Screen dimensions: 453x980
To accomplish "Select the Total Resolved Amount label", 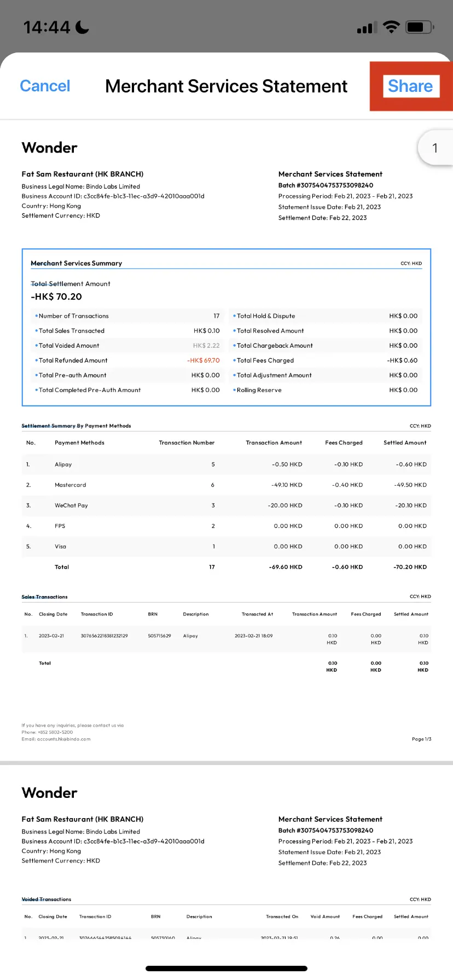I will [x=270, y=331].
